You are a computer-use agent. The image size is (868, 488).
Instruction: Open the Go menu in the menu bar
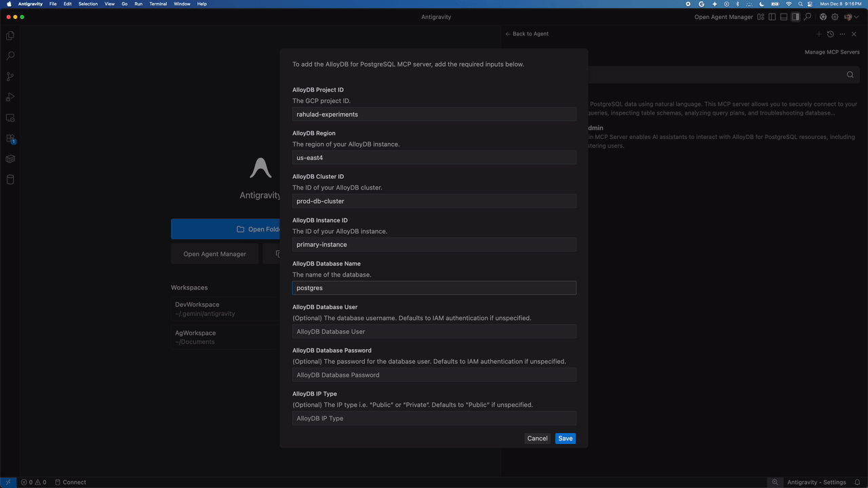coord(124,4)
